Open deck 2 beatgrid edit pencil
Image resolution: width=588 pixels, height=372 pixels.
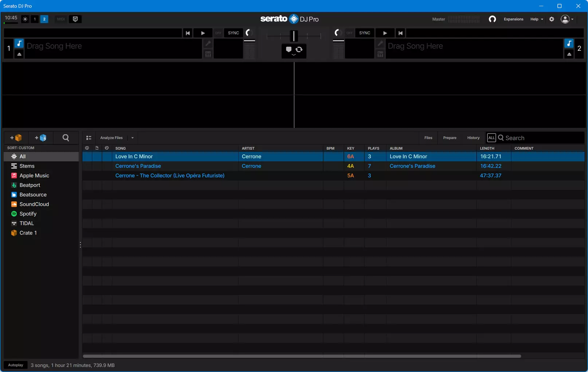pyautogui.click(x=380, y=43)
